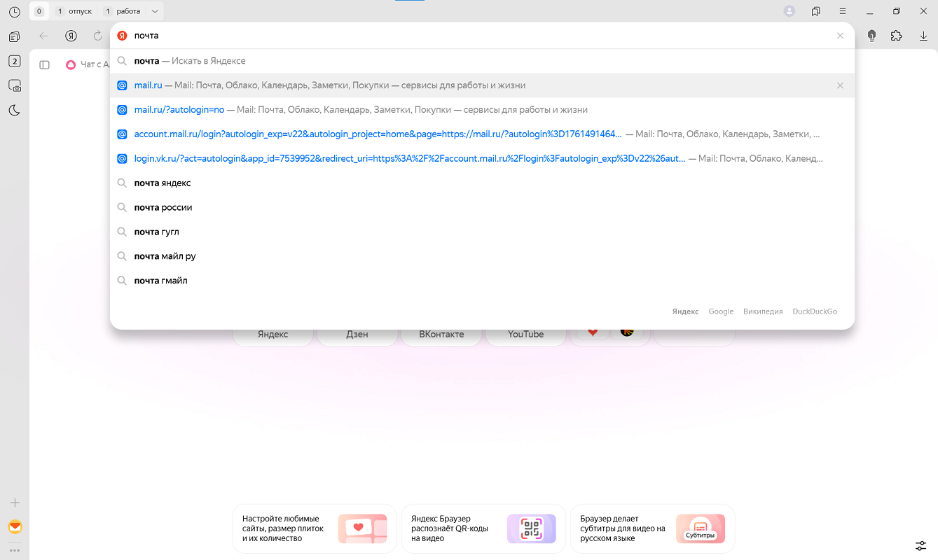Toggle dark mode moon icon

pyautogui.click(x=14, y=111)
